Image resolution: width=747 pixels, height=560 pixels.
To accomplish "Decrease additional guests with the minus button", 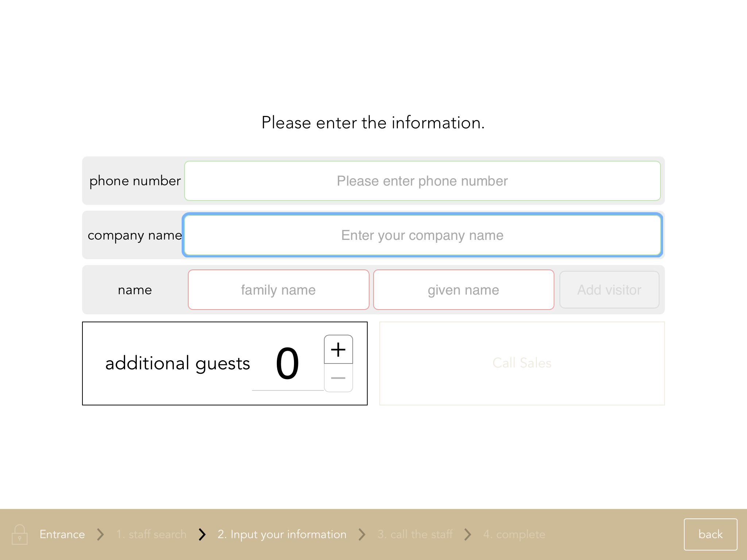I will click(338, 378).
